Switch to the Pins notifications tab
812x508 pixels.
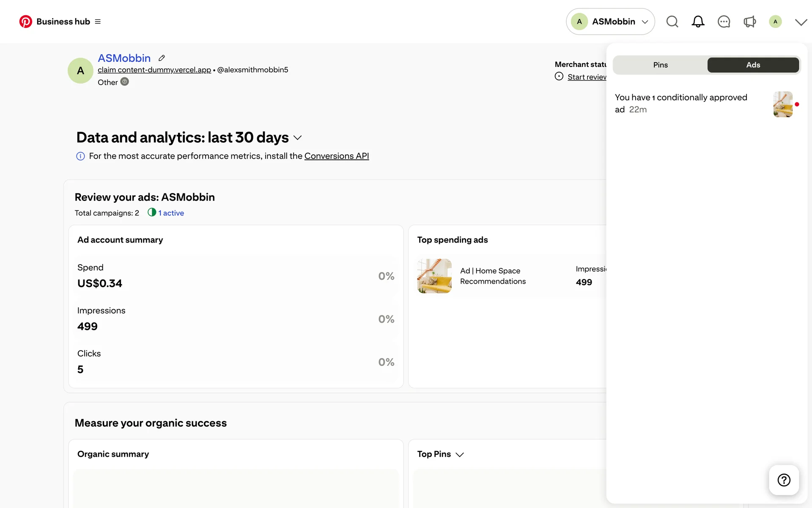(660, 65)
